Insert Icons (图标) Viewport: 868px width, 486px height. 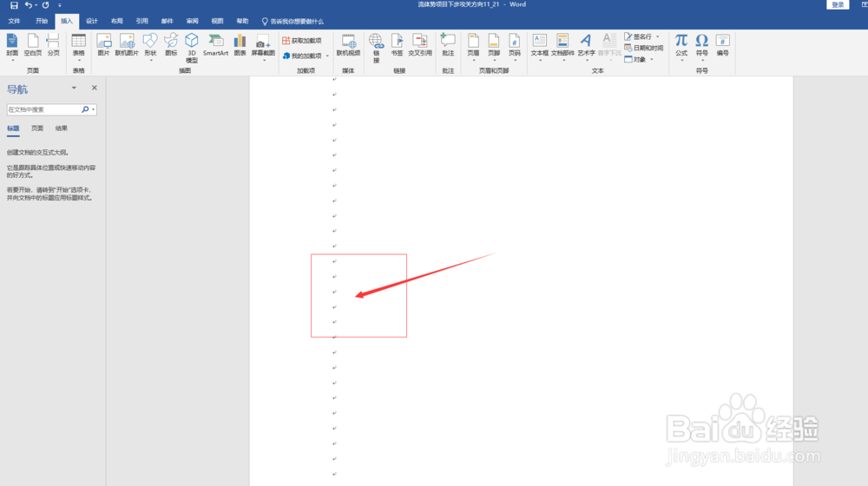coord(171,45)
